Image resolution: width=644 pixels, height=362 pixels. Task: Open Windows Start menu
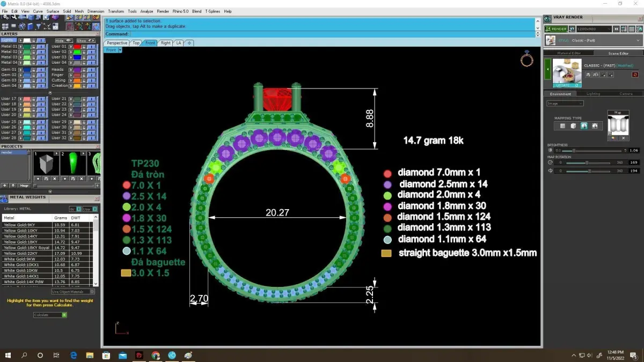(8, 355)
